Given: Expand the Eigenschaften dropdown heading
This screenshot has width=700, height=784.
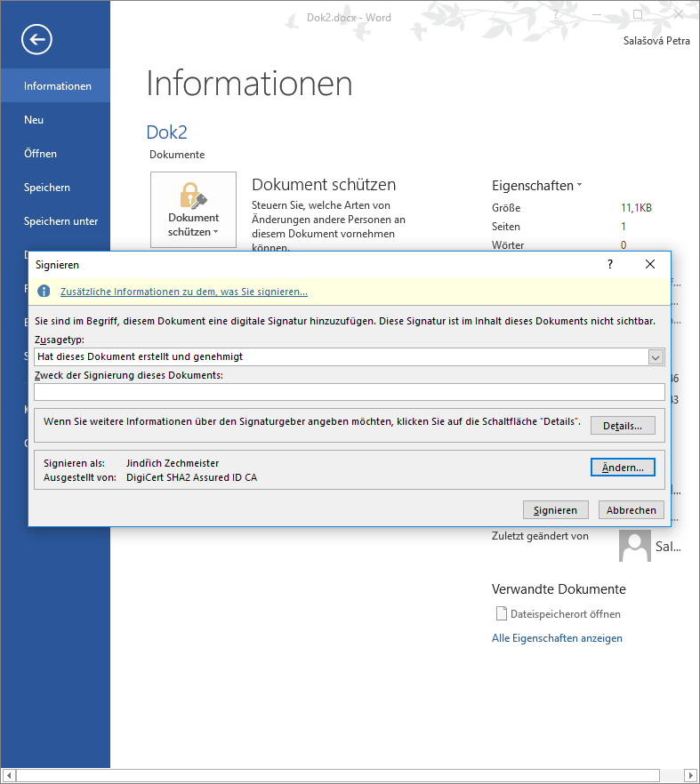Looking at the screenshot, I should click(x=537, y=186).
